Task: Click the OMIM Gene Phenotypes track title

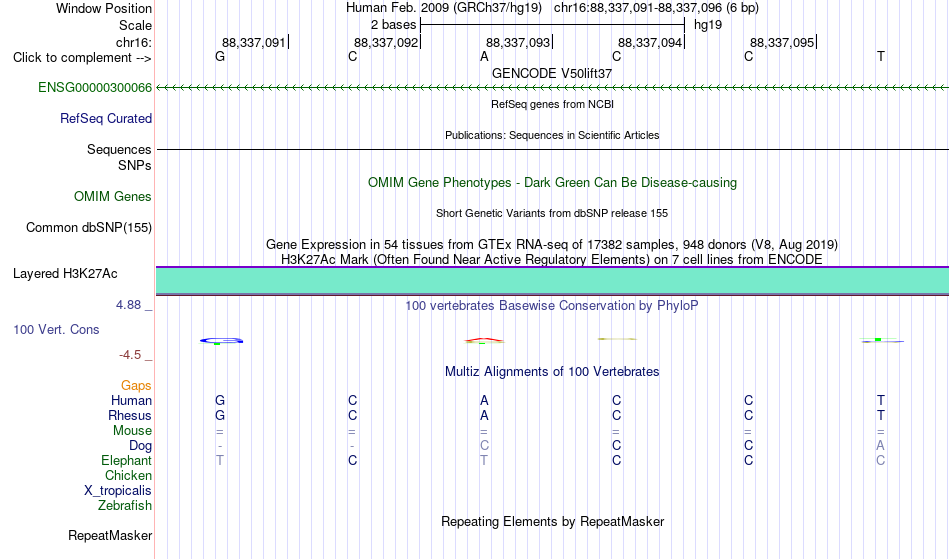Action: 552,183
